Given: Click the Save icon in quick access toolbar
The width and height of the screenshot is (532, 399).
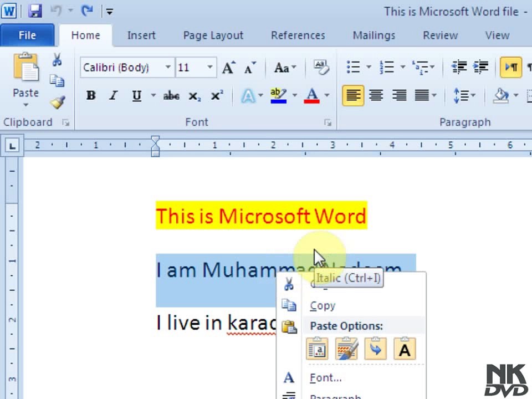Looking at the screenshot, I should point(35,12).
